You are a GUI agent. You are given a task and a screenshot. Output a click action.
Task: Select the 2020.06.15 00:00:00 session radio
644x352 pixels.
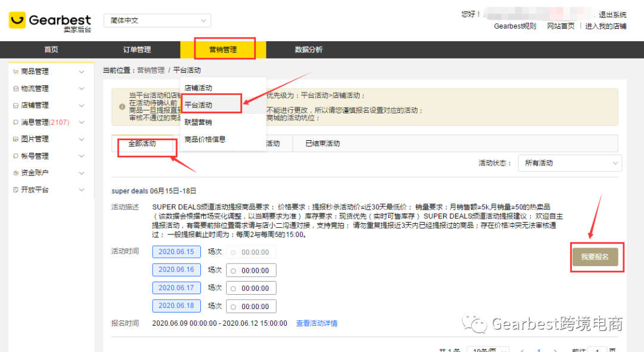(x=233, y=252)
